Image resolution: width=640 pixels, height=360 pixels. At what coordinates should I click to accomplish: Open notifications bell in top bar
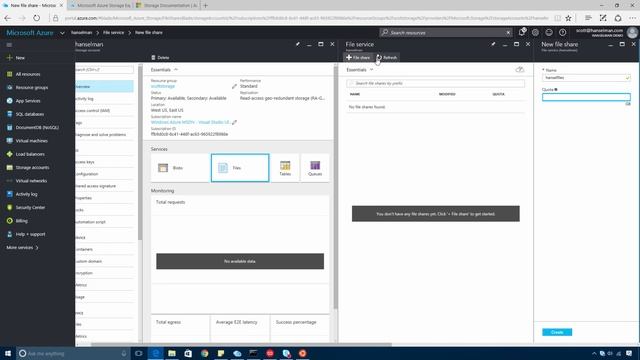522,32
